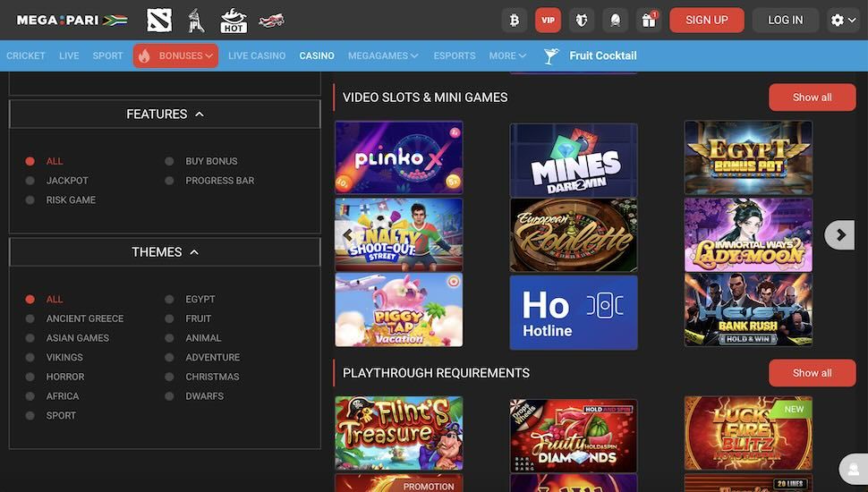The height and width of the screenshot is (492, 868).
Task: Open the cricket player icon in header
Action: (x=196, y=20)
